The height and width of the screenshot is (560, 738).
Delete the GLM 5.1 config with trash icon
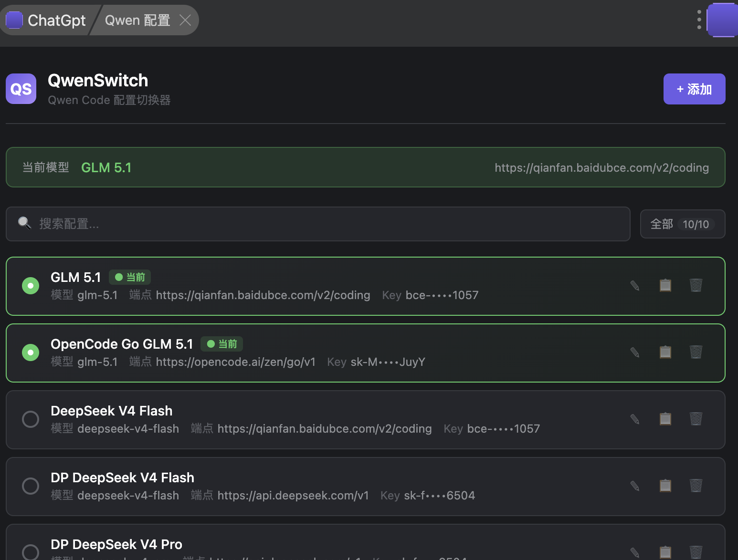[x=696, y=286]
